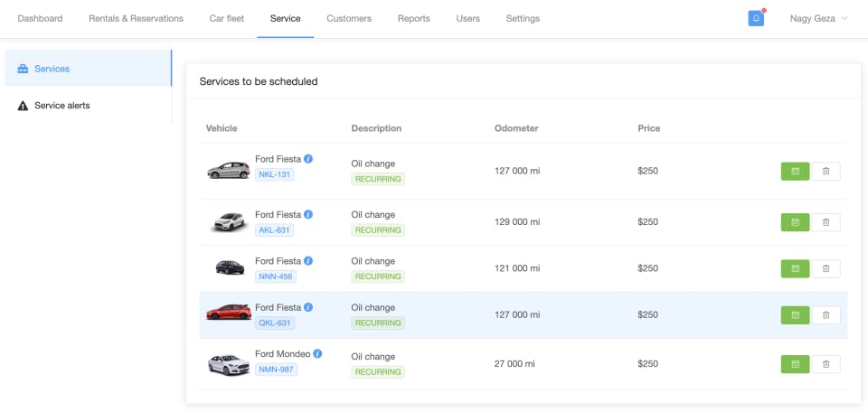The image size is (868, 412).
Task: Schedule the Ford Mondeo oil change
Action: (795, 364)
